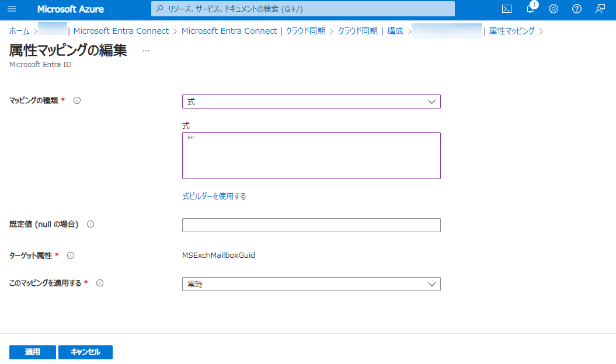Open the notifications bell
Viewport: 616px width, 364px height.
click(x=530, y=9)
